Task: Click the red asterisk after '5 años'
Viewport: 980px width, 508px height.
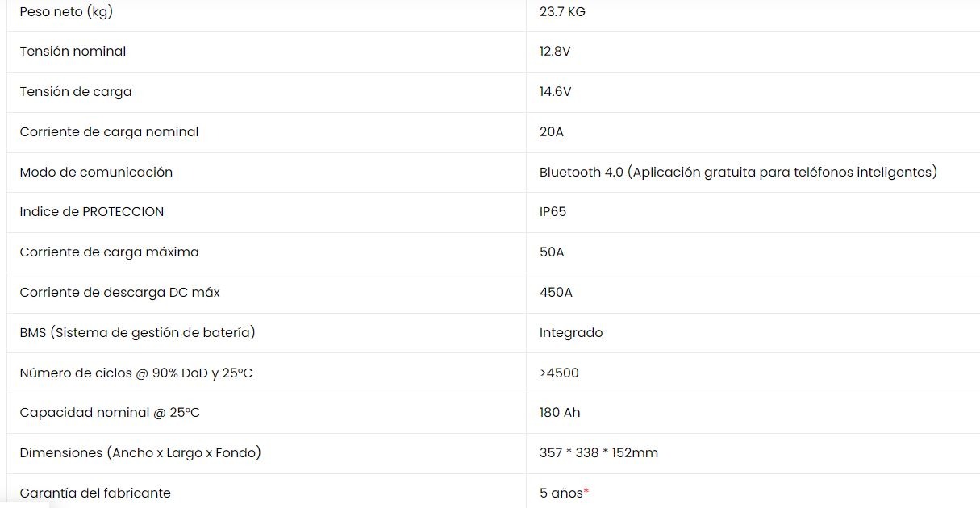Action: tap(586, 491)
